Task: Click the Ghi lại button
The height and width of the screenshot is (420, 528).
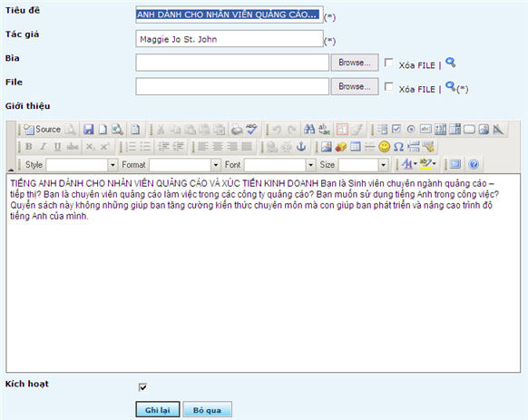Action: point(158,410)
